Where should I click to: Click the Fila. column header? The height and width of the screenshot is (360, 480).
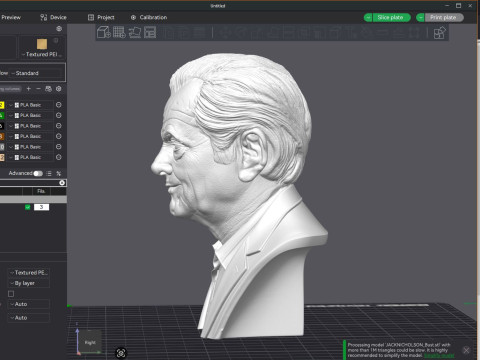[x=41, y=191]
